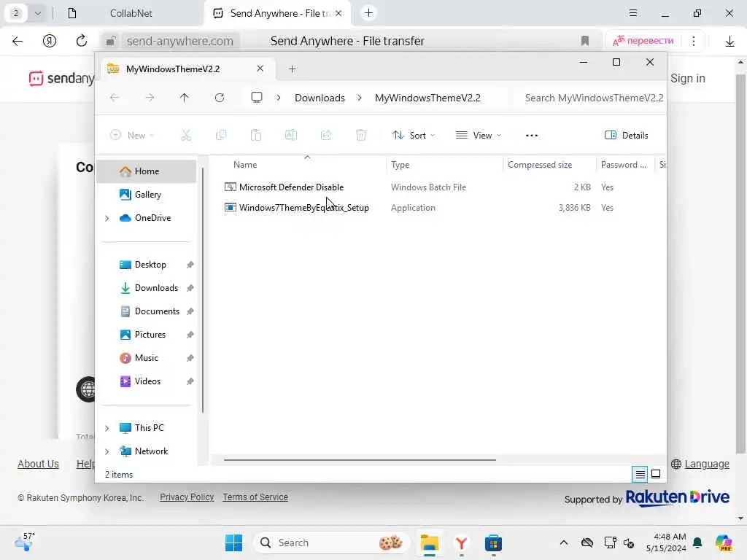Open the Privacy Policy link

click(x=187, y=497)
